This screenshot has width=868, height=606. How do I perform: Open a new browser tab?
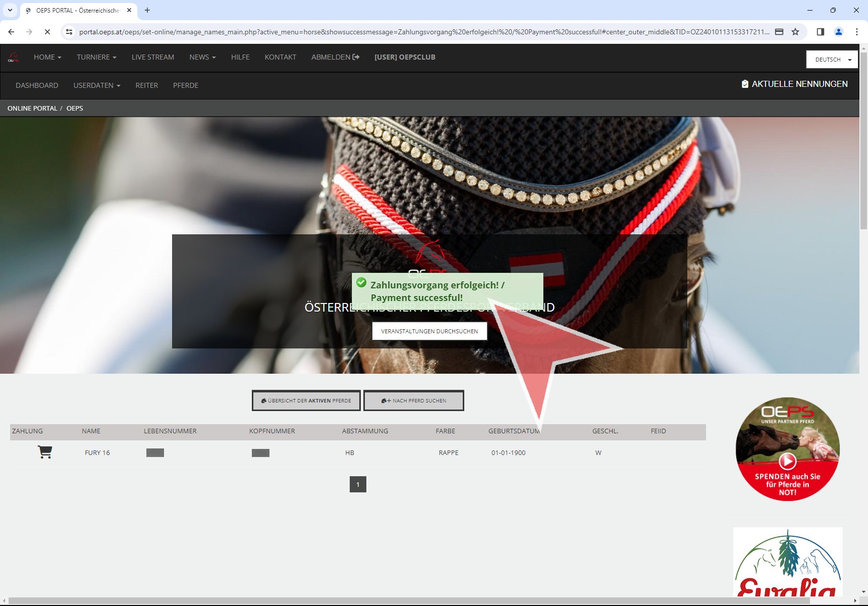pos(147,10)
